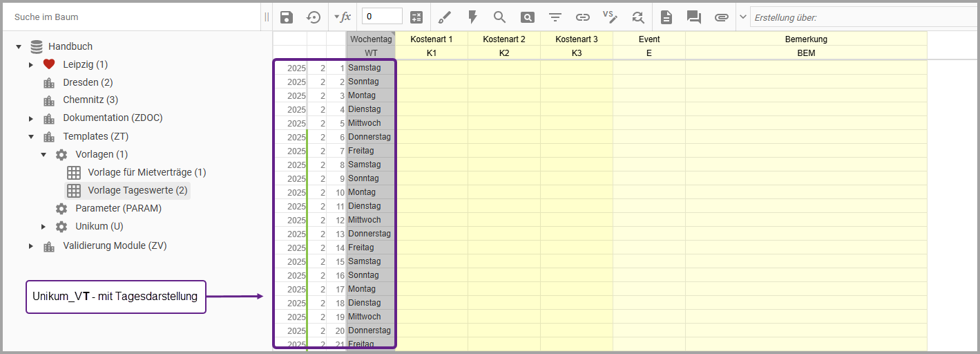Select Parameter (PARAM) tree item

118,208
